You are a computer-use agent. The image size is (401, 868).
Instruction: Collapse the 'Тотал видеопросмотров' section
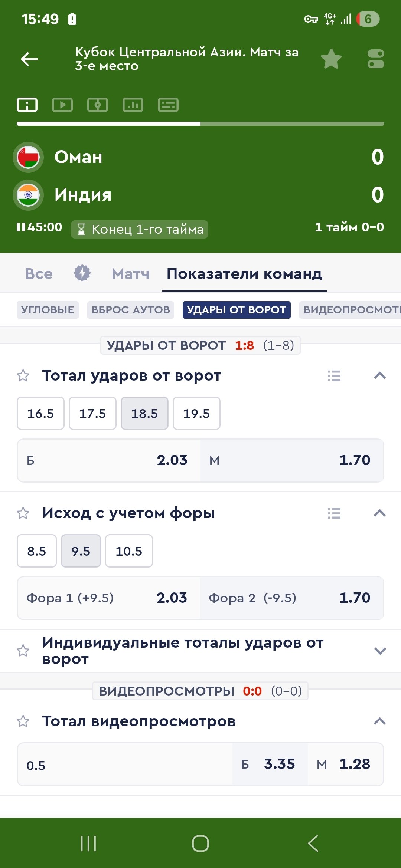point(380,721)
